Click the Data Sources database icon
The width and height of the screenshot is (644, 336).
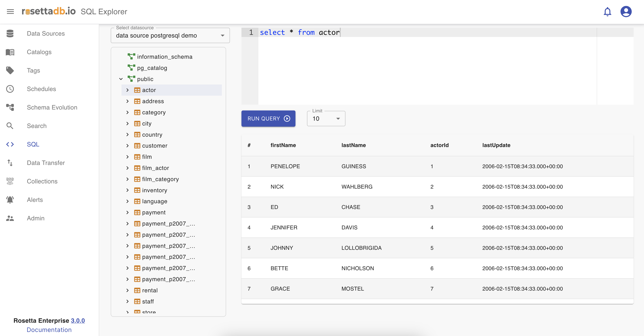[10, 33]
